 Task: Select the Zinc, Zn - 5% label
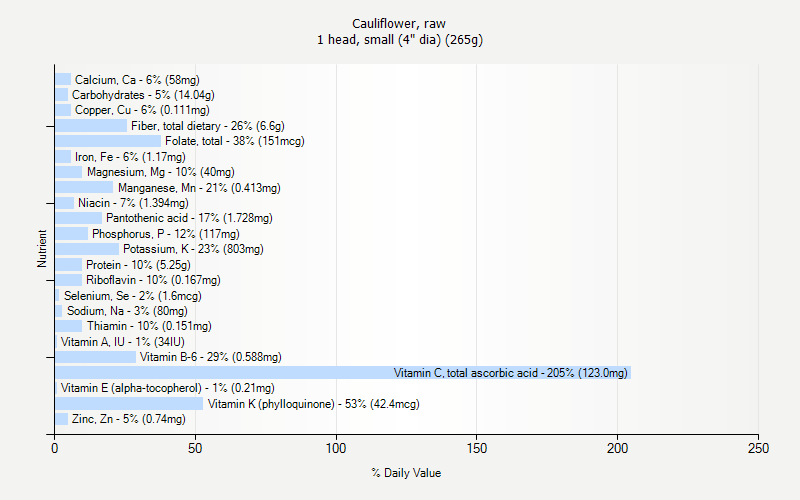click(129, 419)
